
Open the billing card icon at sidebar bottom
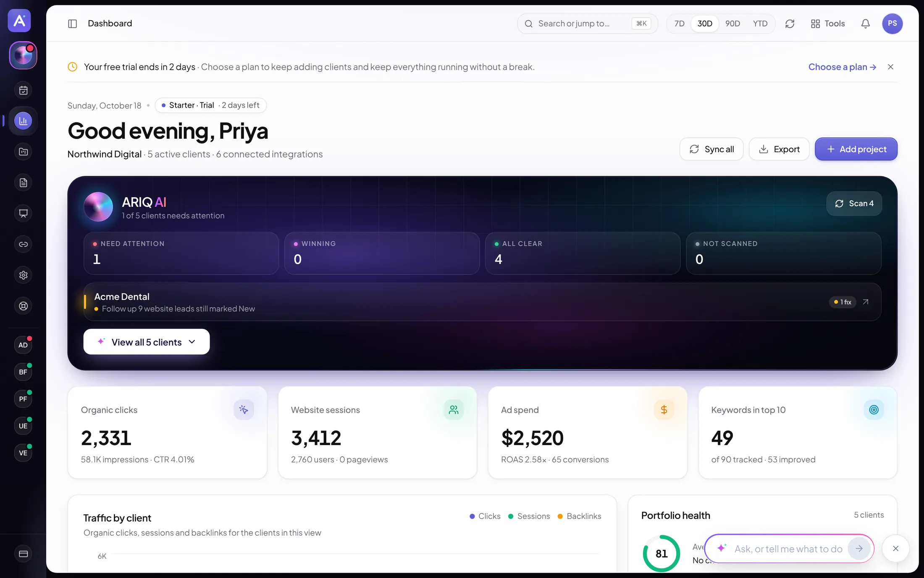point(23,554)
